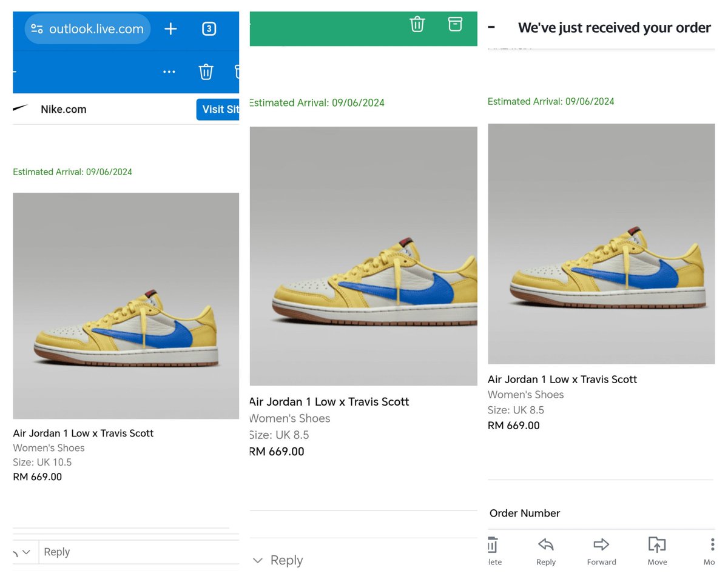Open the More vertical dots menu in the bottom bar
The height and width of the screenshot is (582, 728).
click(x=712, y=544)
